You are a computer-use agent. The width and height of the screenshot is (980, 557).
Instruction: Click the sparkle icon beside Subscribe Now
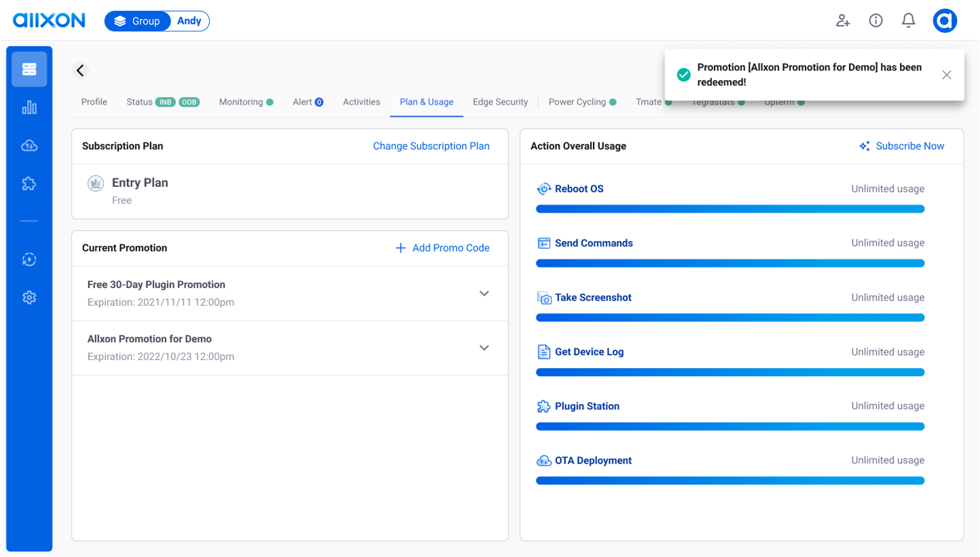click(865, 146)
